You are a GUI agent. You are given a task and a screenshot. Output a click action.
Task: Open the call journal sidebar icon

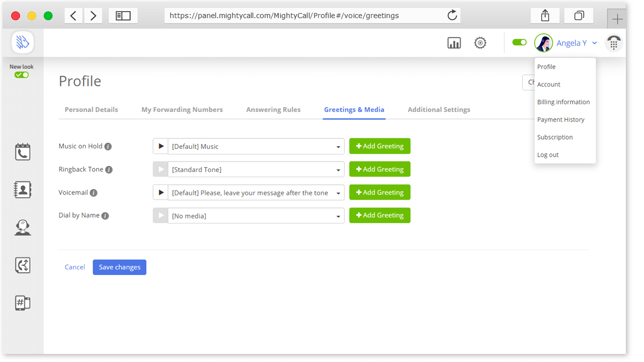23,152
